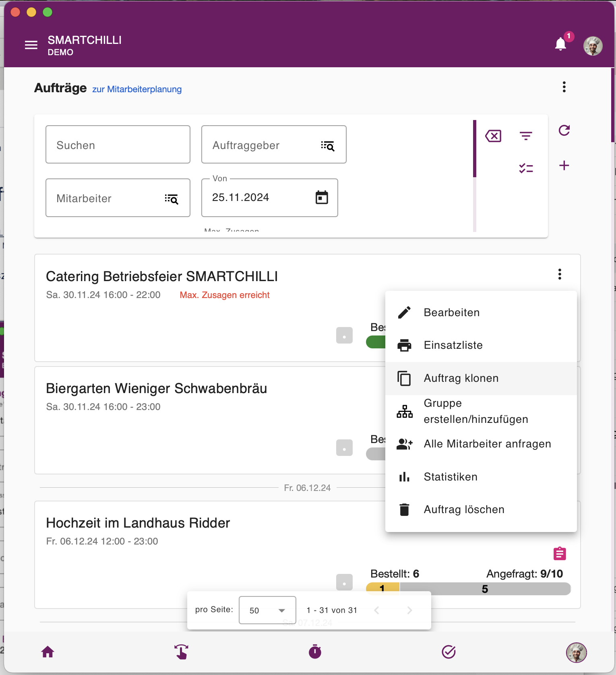This screenshot has height=675, width=616.
Task: Tick the Biergarten Wieniger Schwabenbräu checkbox
Action: 344,448
